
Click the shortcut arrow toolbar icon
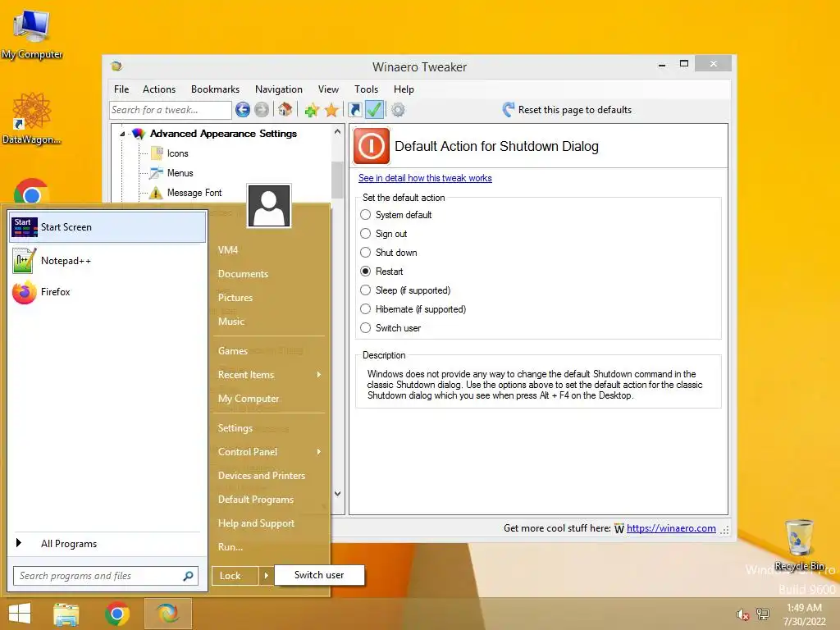(354, 110)
